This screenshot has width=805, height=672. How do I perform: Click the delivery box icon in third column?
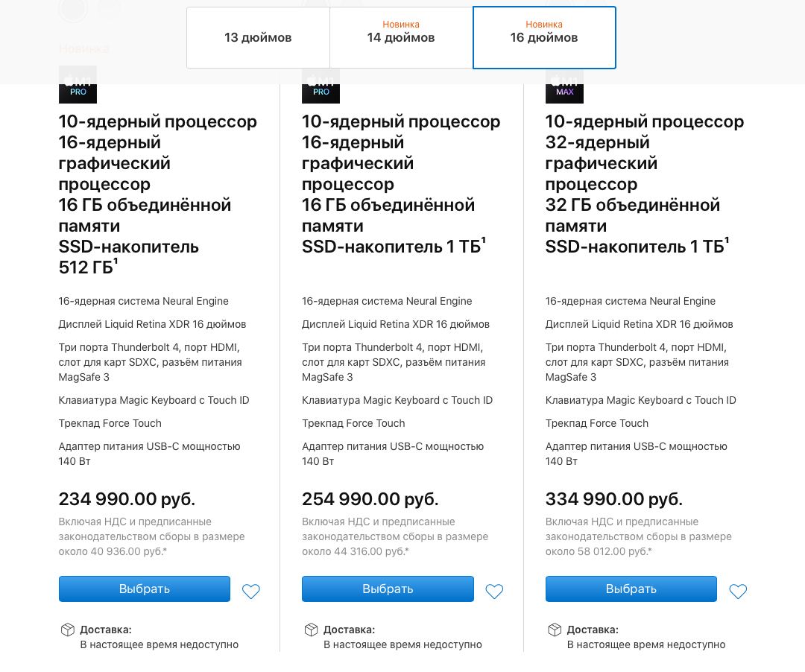(555, 630)
